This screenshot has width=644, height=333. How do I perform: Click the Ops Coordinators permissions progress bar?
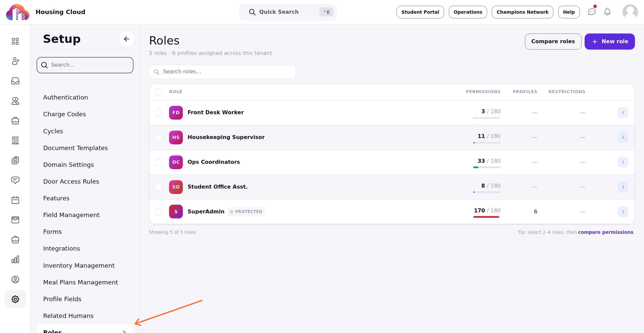(x=487, y=168)
